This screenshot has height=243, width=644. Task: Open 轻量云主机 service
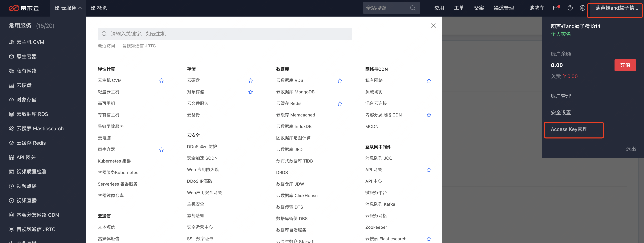(x=108, y=92)
